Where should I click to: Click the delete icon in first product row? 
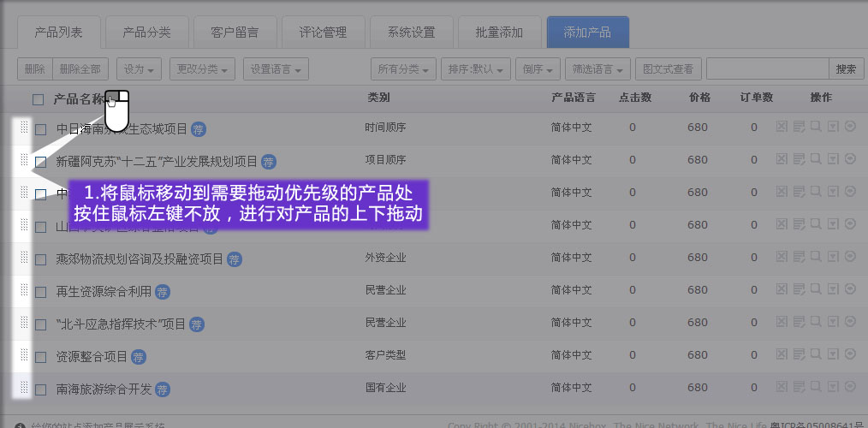pyautogui.click(x=782, y=127)
